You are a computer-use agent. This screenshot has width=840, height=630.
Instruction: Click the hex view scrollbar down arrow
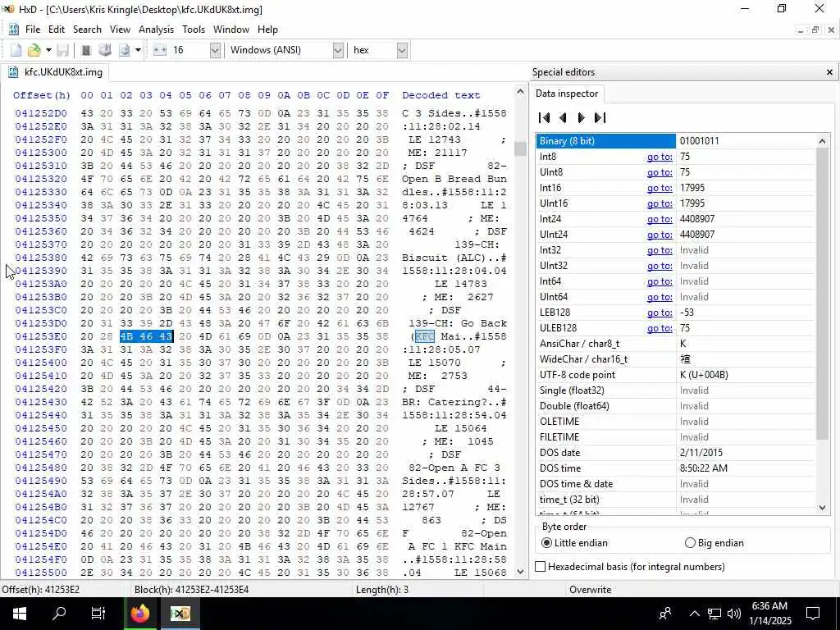pyautogui.click(x=520, y=572)
